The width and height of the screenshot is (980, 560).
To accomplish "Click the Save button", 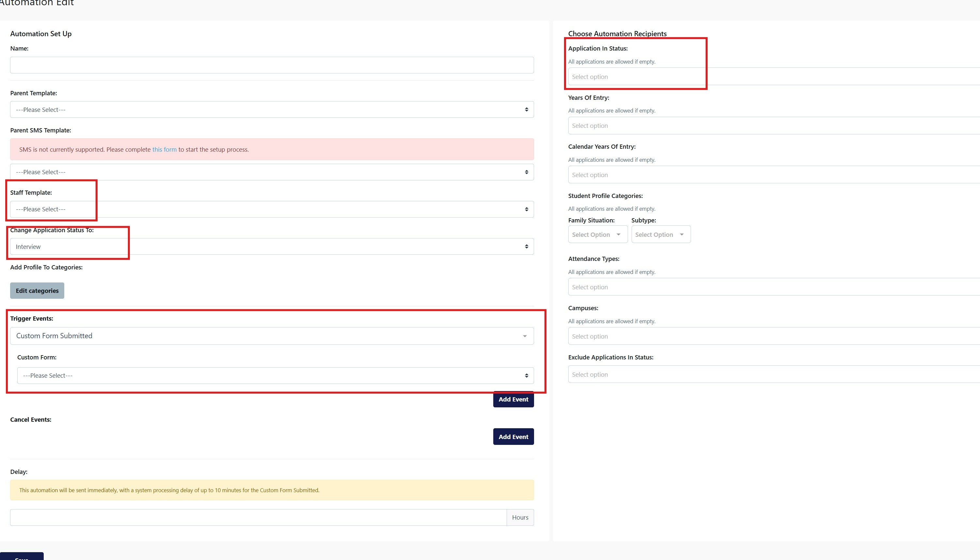I will coord(22,557).
